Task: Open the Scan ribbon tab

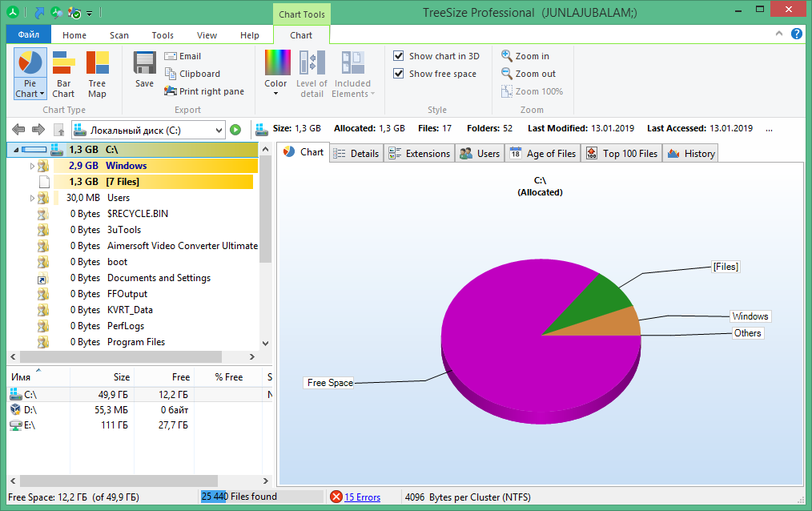Action: [119, 35]
